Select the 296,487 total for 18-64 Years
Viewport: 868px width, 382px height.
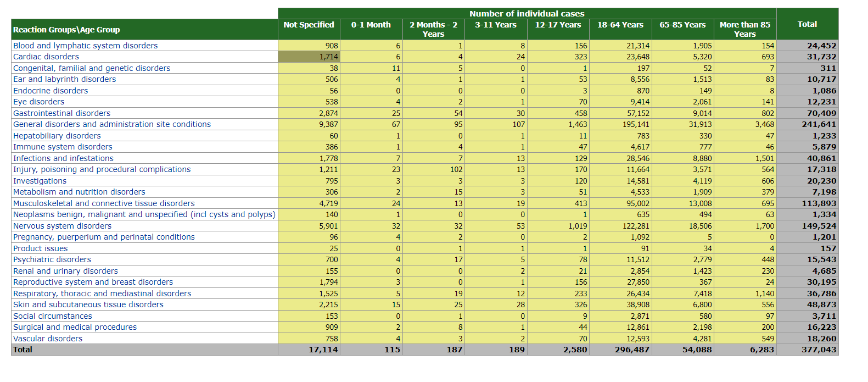tap(632, 350)
